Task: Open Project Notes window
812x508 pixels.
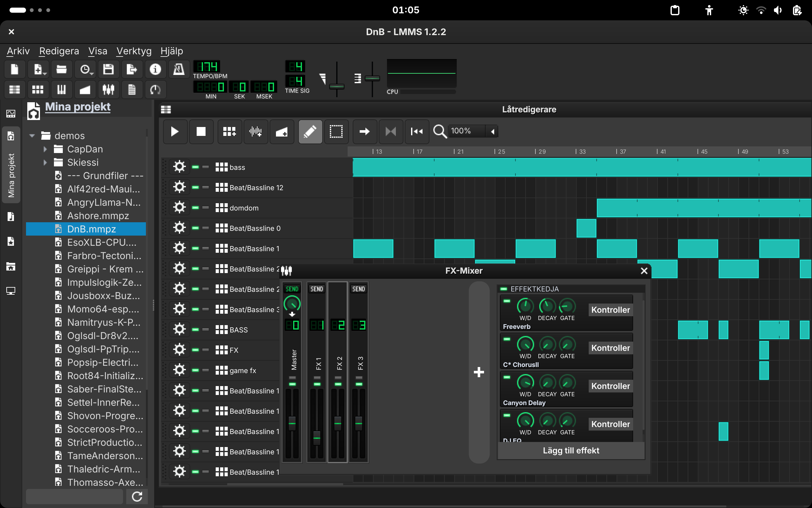Action: 132,90
